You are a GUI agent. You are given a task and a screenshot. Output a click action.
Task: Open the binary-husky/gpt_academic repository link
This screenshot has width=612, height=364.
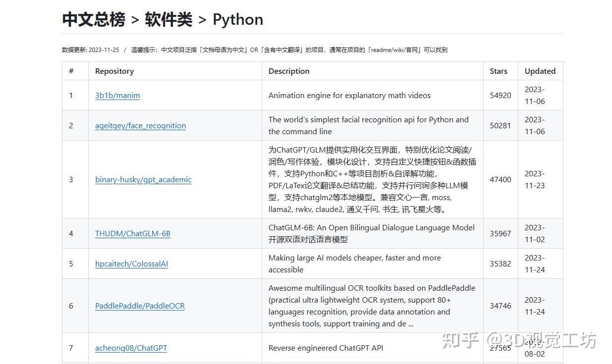tap(143, 180)
